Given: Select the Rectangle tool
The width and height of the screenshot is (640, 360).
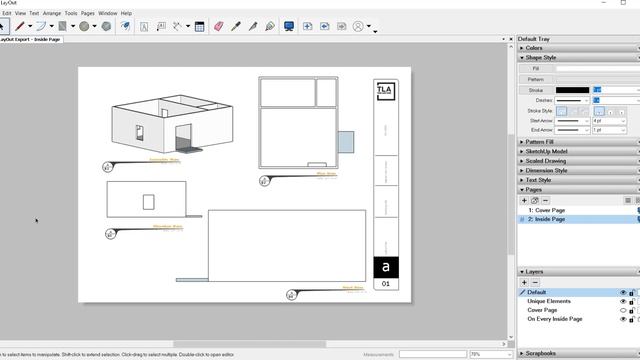Looking at the screenshot, I should [x=62, y=27].
